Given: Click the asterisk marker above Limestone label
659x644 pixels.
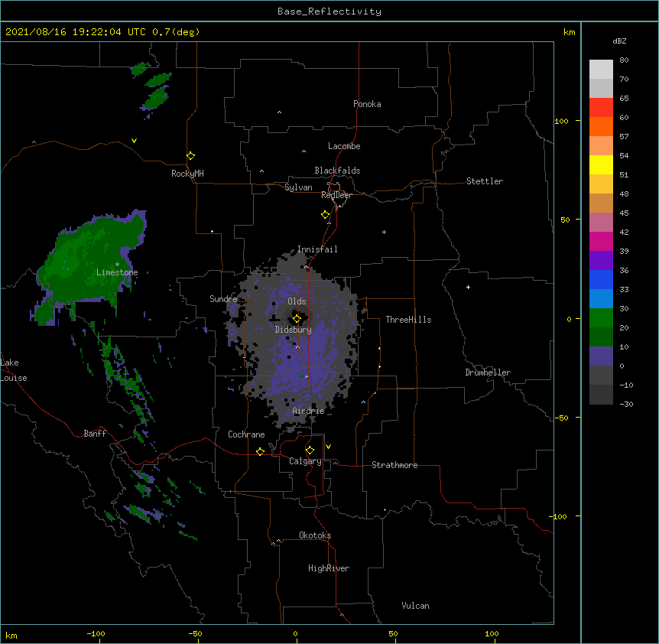Looking at the screenshot, I should [117, 265].
